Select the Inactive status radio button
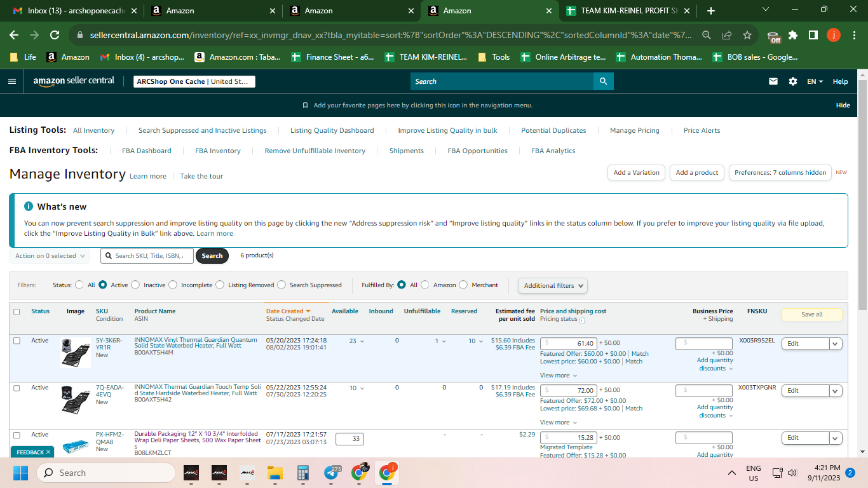Screen dimensions: 868x488 click(135, 285)
